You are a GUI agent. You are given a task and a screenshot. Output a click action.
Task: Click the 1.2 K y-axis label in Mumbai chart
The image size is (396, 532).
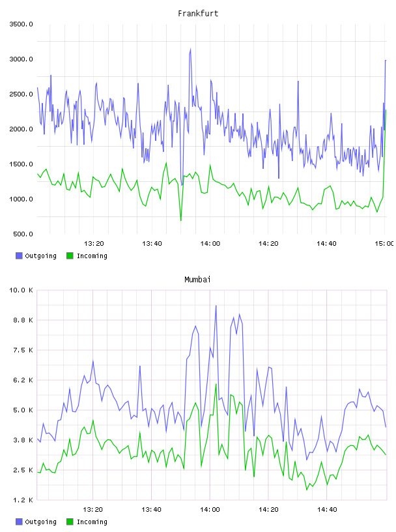(x=23, y=500)
